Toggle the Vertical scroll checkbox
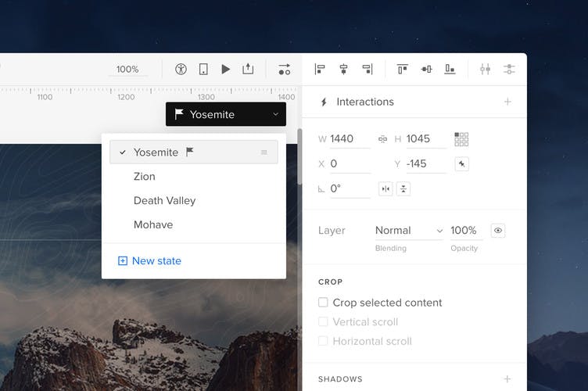Screen dimensions: 588x391 323,321
